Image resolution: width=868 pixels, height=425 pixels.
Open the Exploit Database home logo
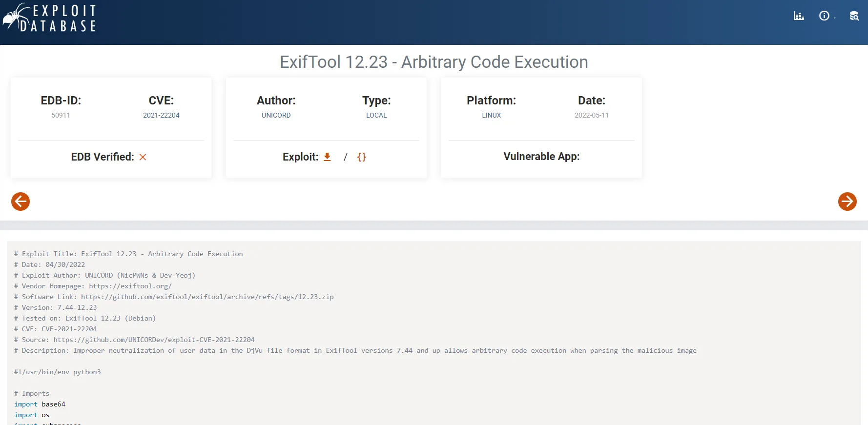click(49, 18)
